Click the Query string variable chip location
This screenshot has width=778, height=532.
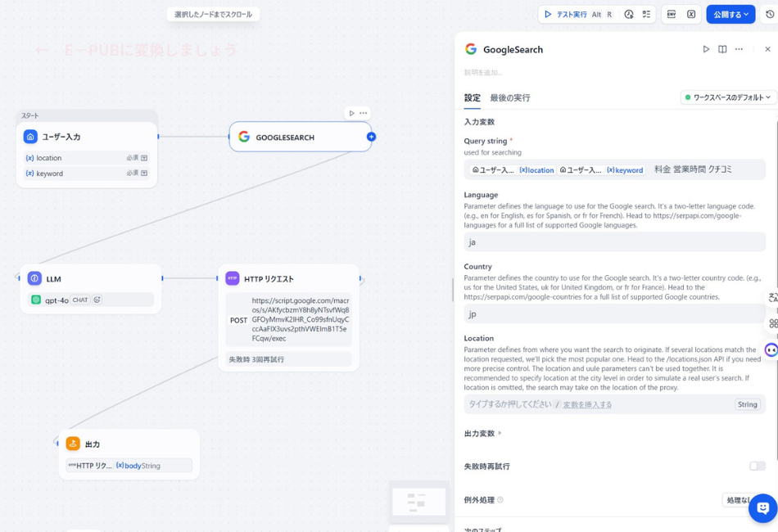point(536,169)
